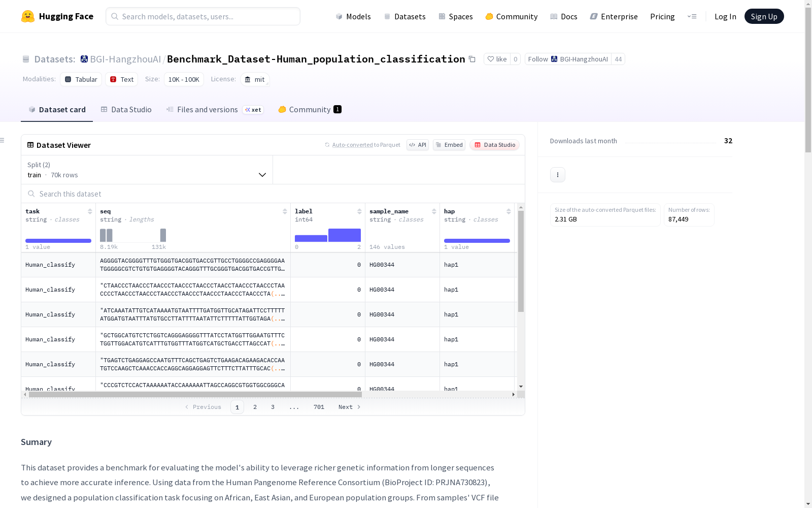Open the three-dot options menu under downloads

(558, 175)
